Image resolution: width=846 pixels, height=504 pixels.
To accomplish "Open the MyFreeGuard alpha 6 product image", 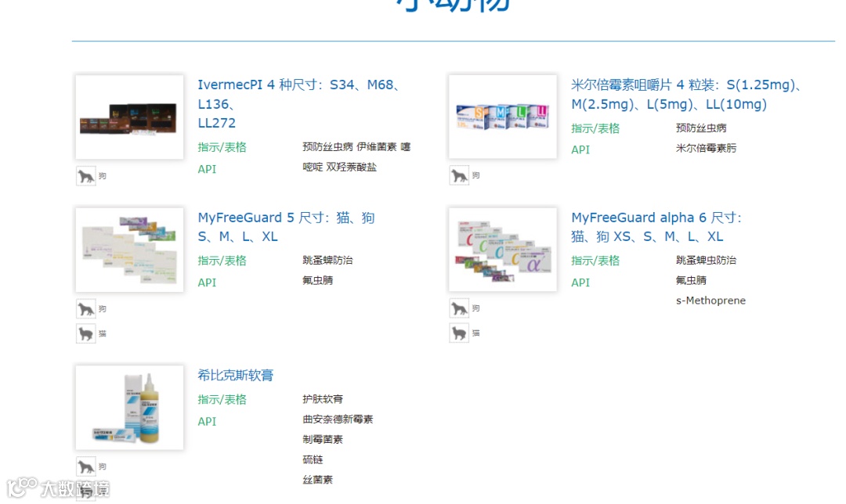I will click(503, 250).
